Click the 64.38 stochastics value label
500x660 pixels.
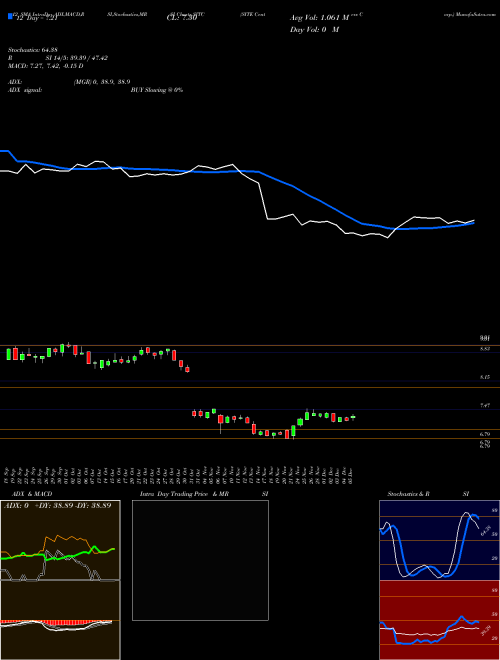click(x=486, y=530)
